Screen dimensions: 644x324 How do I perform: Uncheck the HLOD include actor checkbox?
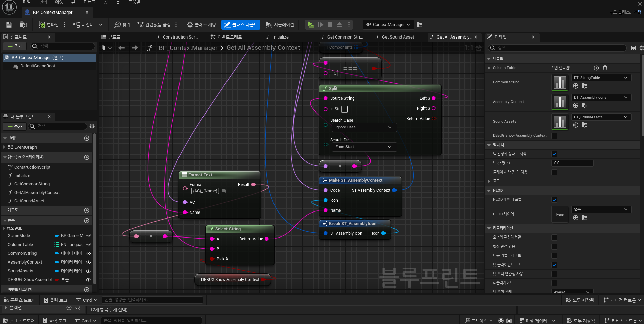click(x=554, y=200)
